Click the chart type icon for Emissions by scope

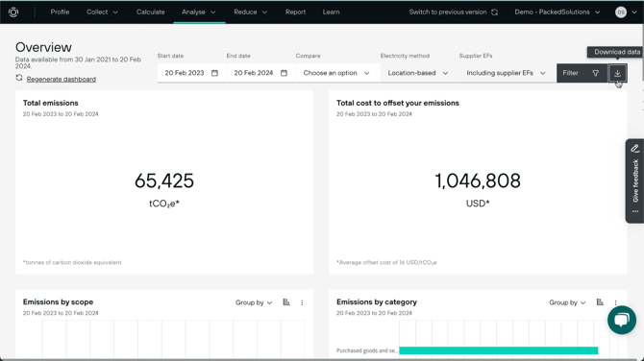[286, 302]
